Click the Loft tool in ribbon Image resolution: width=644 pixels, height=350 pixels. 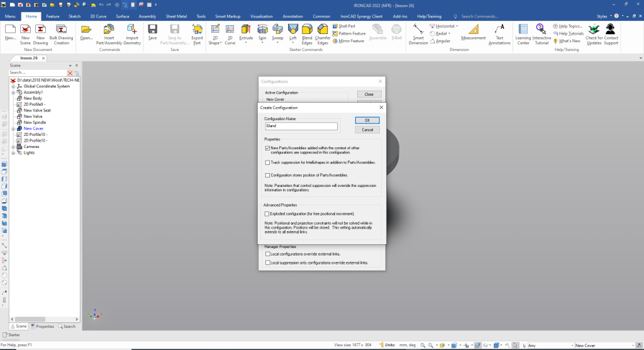click(292, 30)
